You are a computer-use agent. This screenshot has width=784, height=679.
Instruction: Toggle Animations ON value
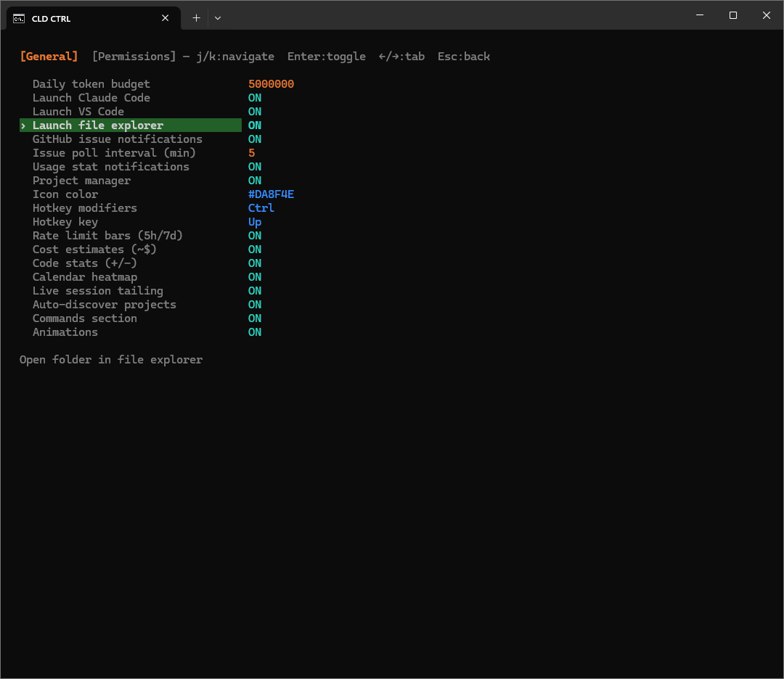(255, 332)
